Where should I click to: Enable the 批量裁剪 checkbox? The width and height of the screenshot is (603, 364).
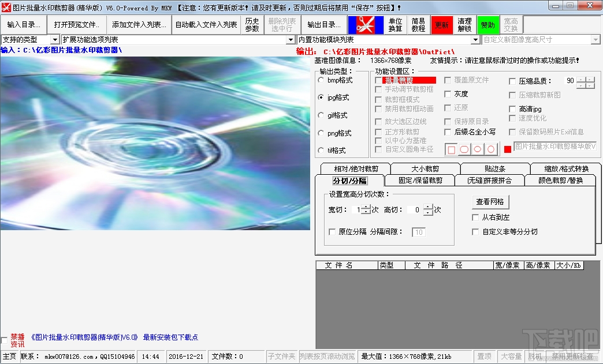378,80
